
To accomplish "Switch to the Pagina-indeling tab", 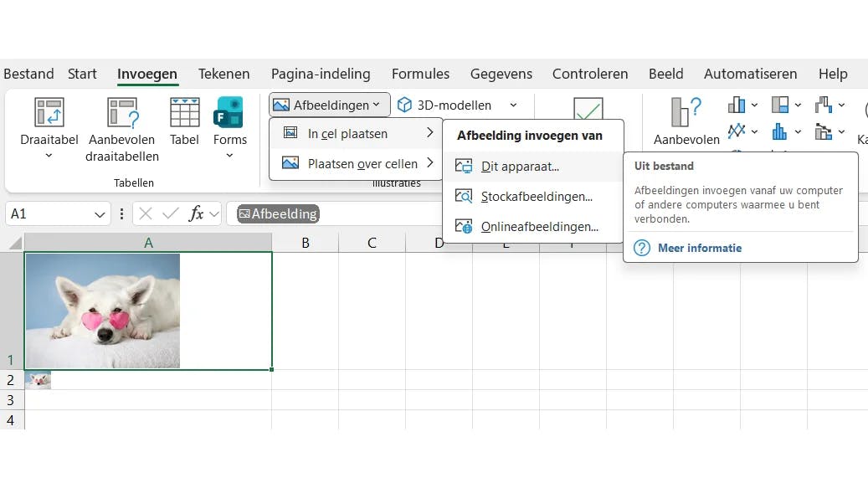I will 320,74.
